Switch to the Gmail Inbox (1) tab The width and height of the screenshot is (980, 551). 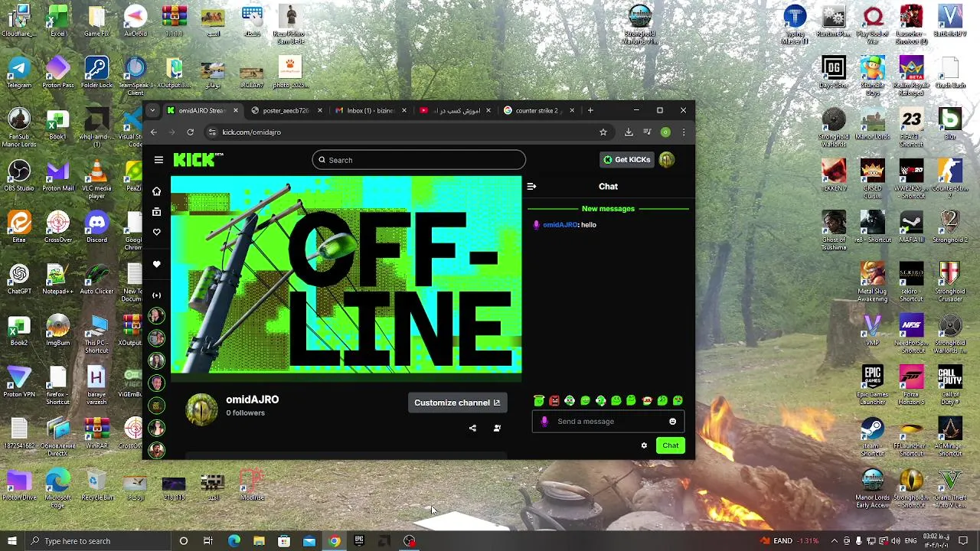click(370, 110)
